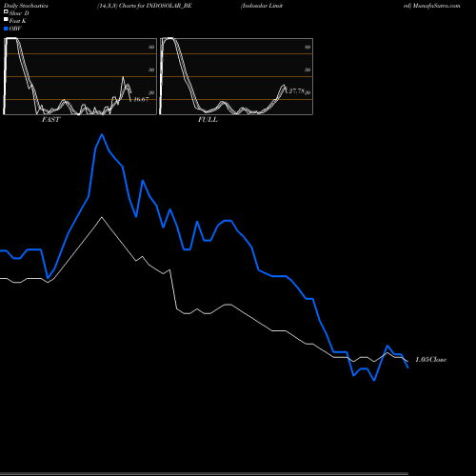Select the 'Fast K' legend label
The width and height of the screenshot is (476, 476).
[18, 21]
